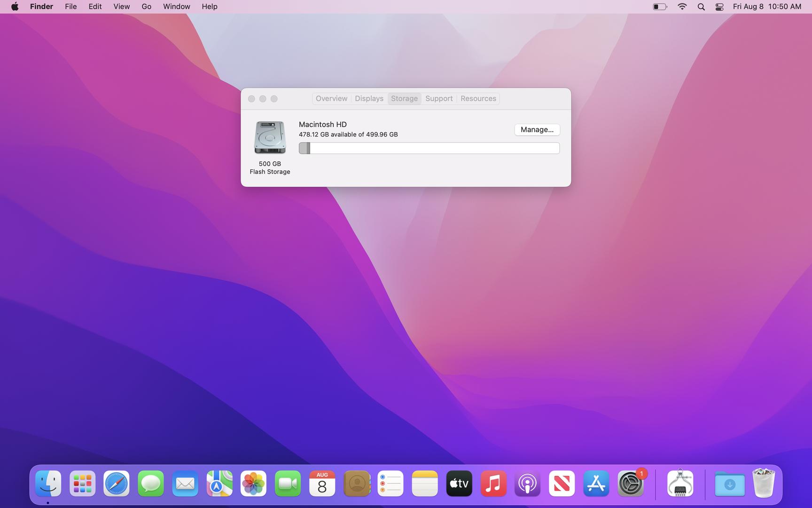Open Spotlight search

pyautogui.click(x=701, y=7)
